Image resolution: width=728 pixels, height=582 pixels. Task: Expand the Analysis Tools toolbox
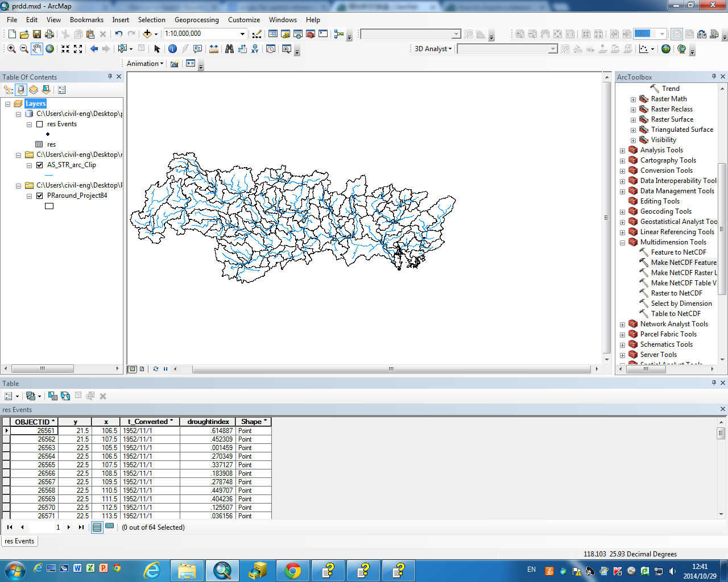click(622, 151)
